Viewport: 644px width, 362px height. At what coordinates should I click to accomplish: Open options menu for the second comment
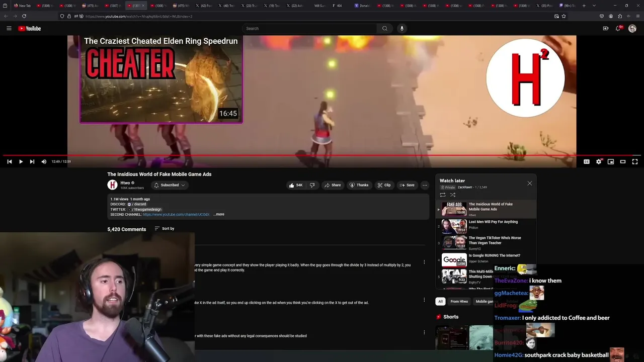[424, 300]
